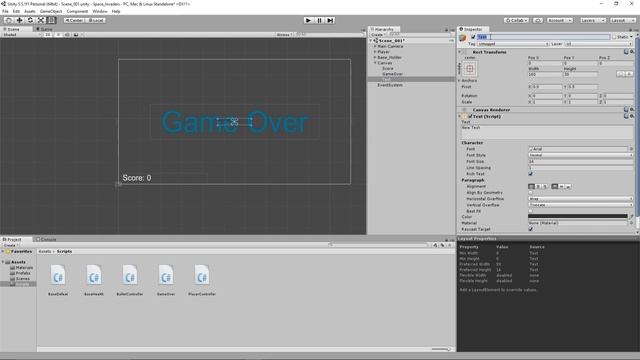The height and width of the screenshot is (360, 640).
Task: Open the Font Style dropdown
Action: (580, 155)
